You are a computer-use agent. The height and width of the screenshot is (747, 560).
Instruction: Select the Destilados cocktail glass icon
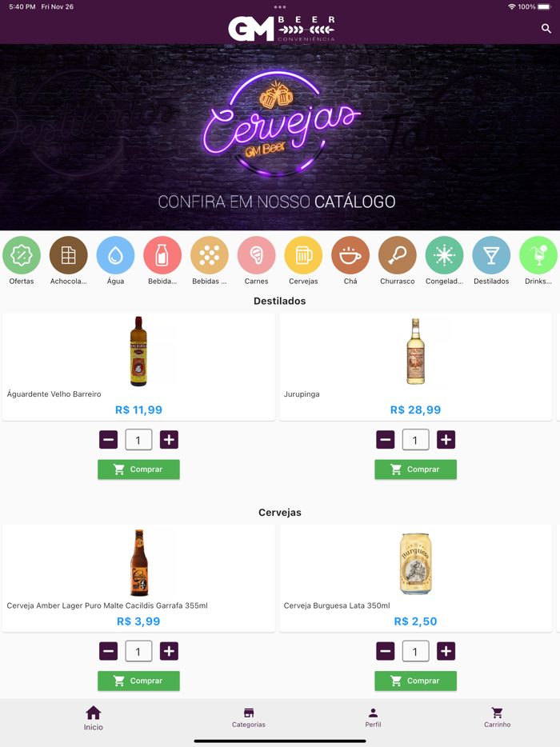coord(491,255)
